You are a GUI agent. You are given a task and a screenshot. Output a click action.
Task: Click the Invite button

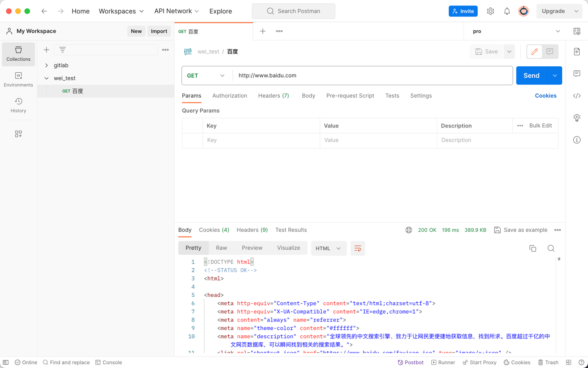463,11
